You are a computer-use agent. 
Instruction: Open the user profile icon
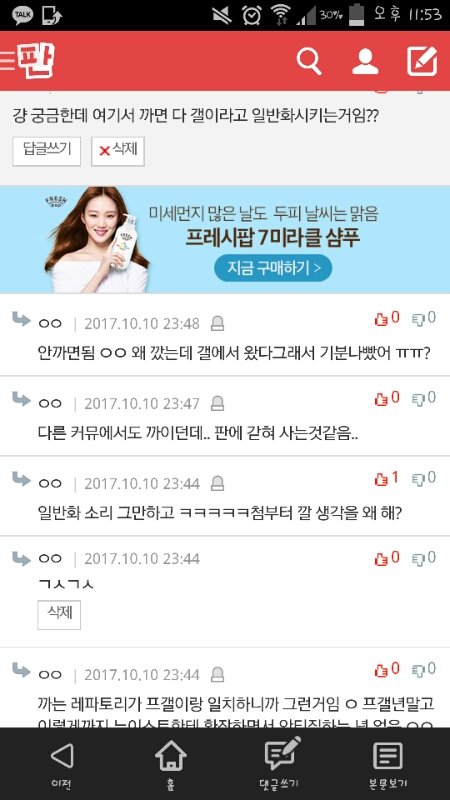pos(365,61)
